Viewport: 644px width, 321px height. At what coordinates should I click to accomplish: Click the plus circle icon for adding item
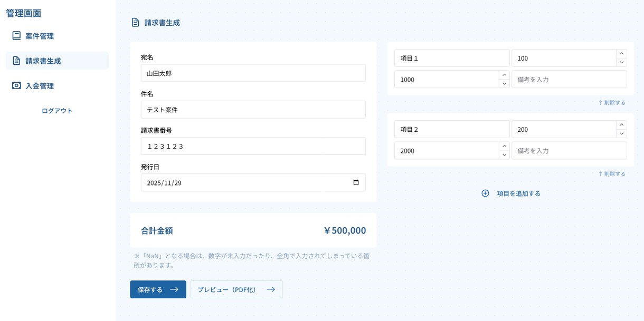[485, 193]
